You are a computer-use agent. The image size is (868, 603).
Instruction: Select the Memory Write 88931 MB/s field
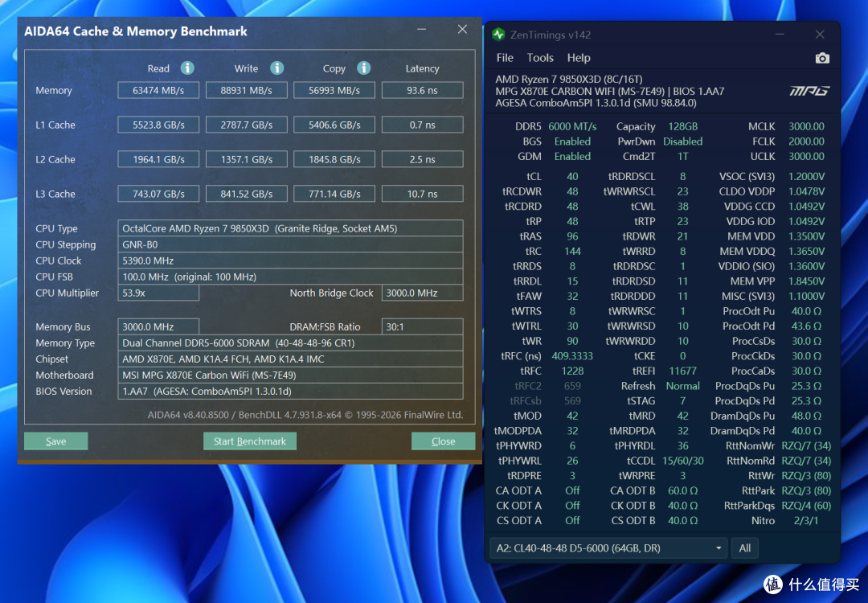pos(247,90)
